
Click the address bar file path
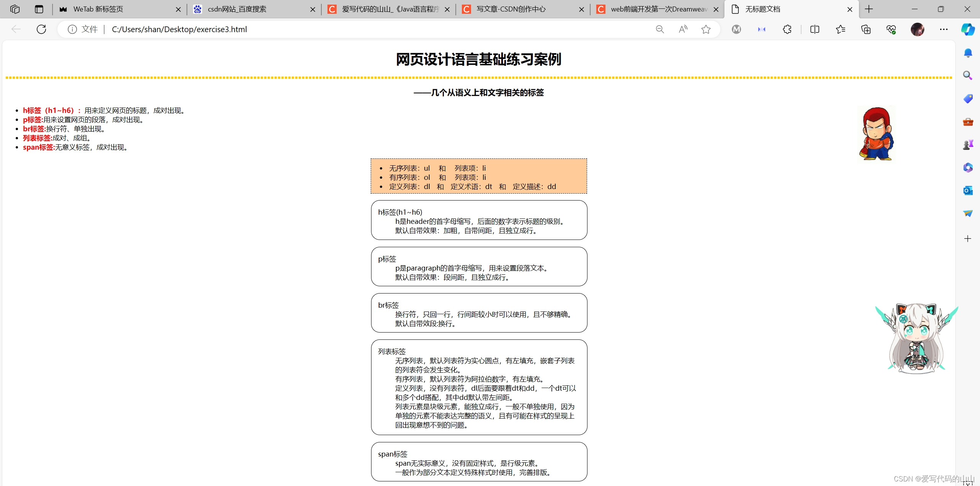179,29
